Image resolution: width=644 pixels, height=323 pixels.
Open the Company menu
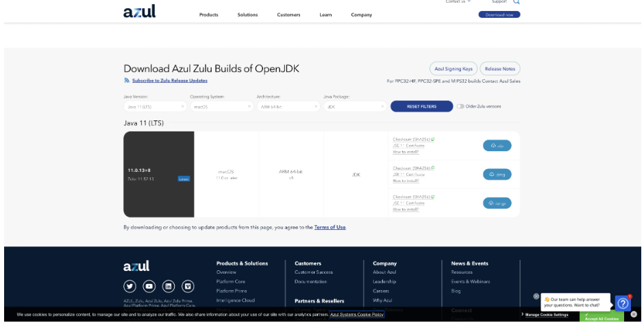pos(362,15)
